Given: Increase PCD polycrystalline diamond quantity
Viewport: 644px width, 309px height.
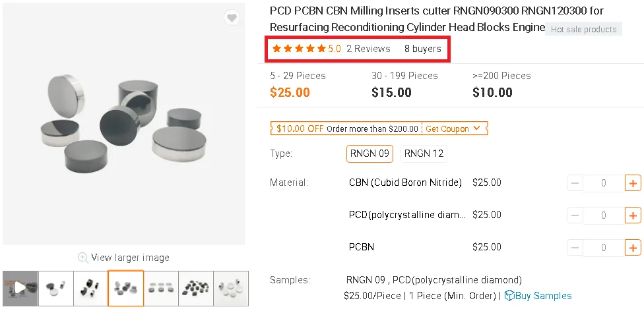Looking at the screenshot, I should tap(633, 215).
